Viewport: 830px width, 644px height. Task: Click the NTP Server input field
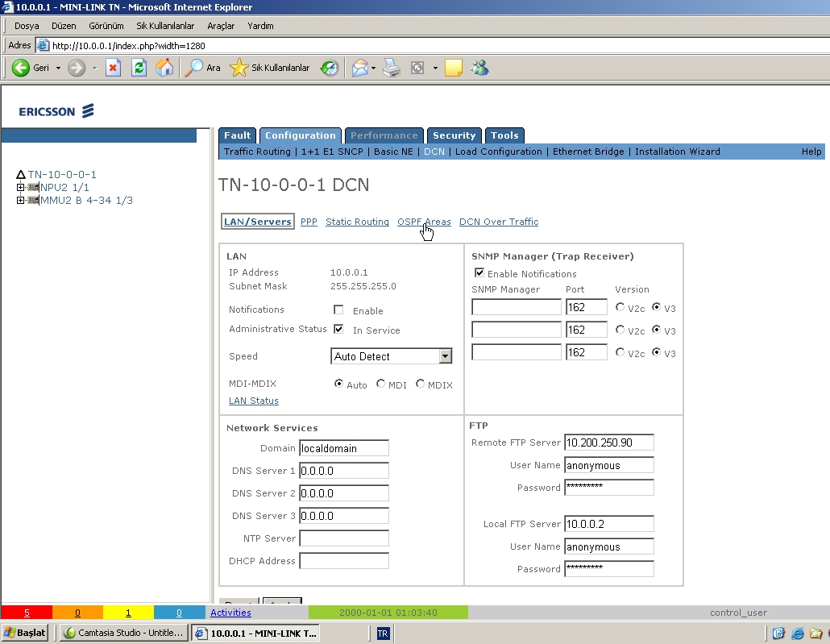344,538
